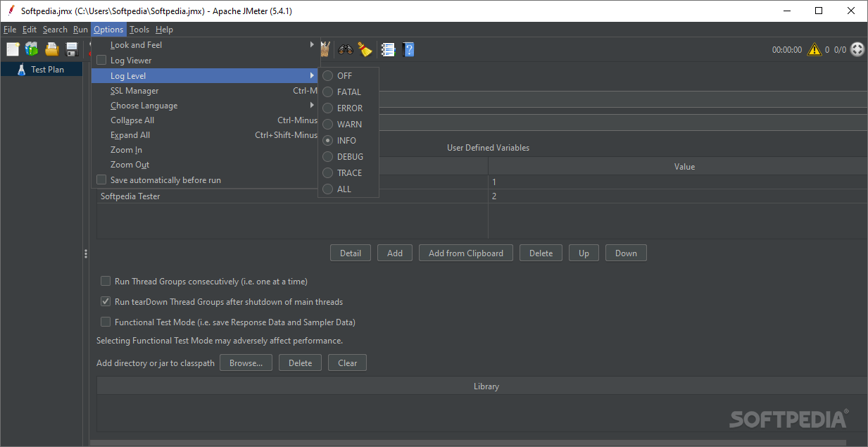Open the Function Helper list icon
868x447 pixels.
(388, 49)
